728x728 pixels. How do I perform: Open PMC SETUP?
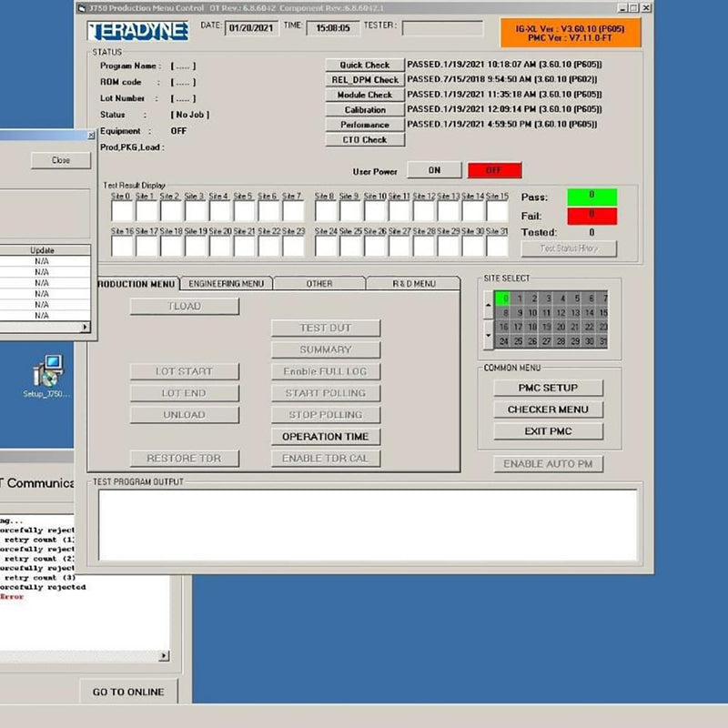[549, 388]
